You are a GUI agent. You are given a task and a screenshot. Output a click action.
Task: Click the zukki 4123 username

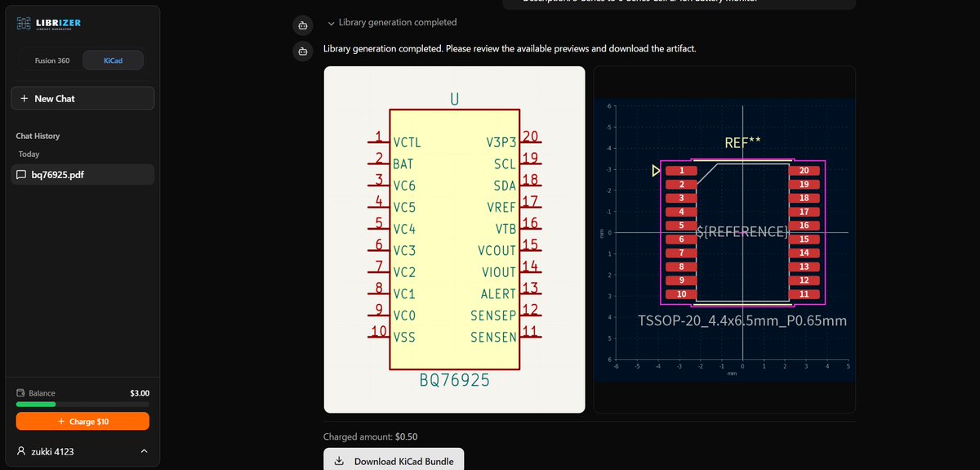tap(53, 451)
